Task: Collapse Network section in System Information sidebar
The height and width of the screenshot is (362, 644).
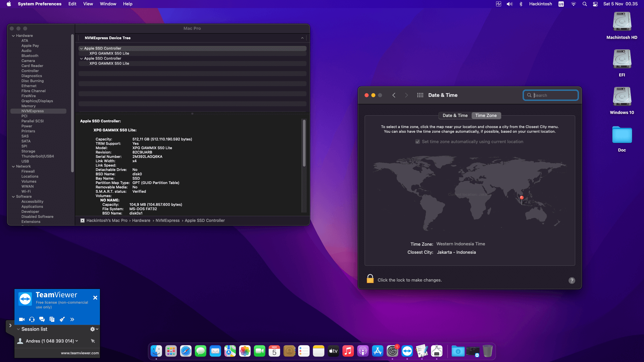Action: (x=13, y=166)
